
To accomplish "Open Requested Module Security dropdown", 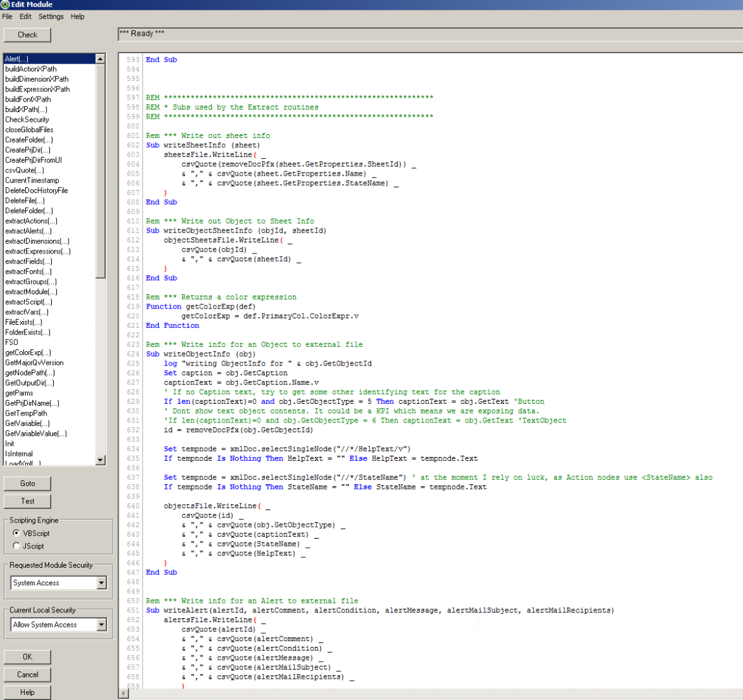I will coord(100,583).
